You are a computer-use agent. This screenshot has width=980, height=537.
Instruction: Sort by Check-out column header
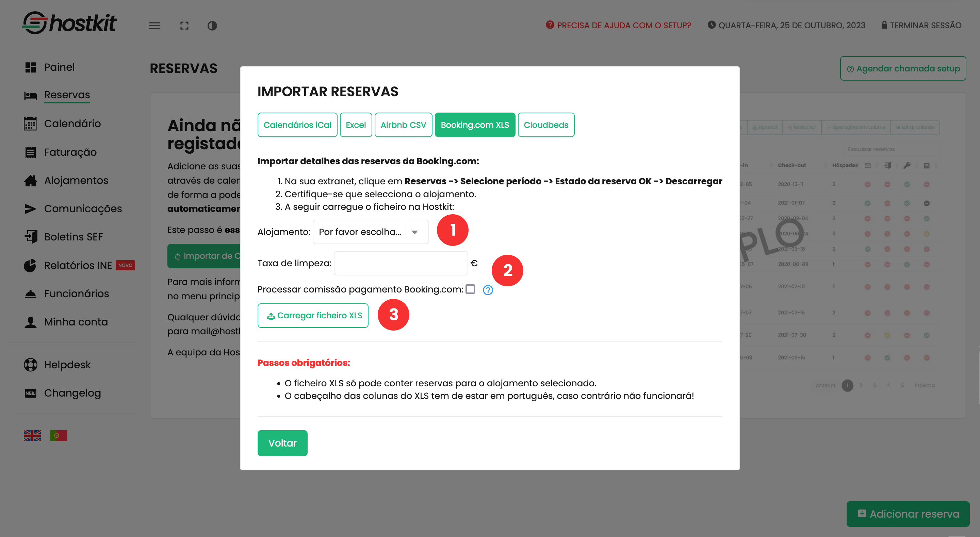pos(792,165)
